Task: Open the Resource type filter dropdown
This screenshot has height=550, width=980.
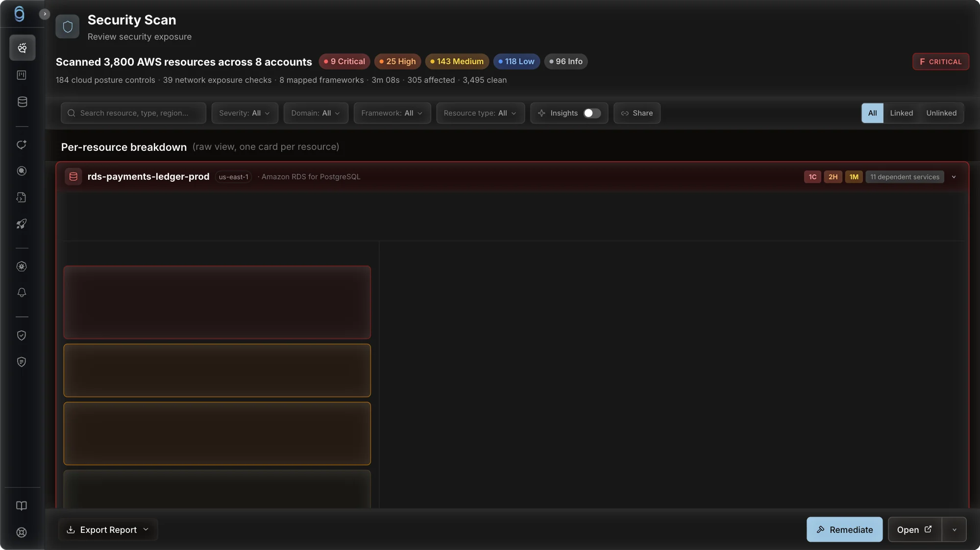Action: (x=480, y=113)
